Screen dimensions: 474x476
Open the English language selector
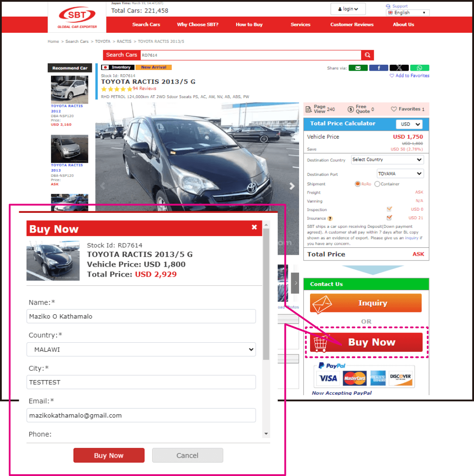tap(408, 13)
